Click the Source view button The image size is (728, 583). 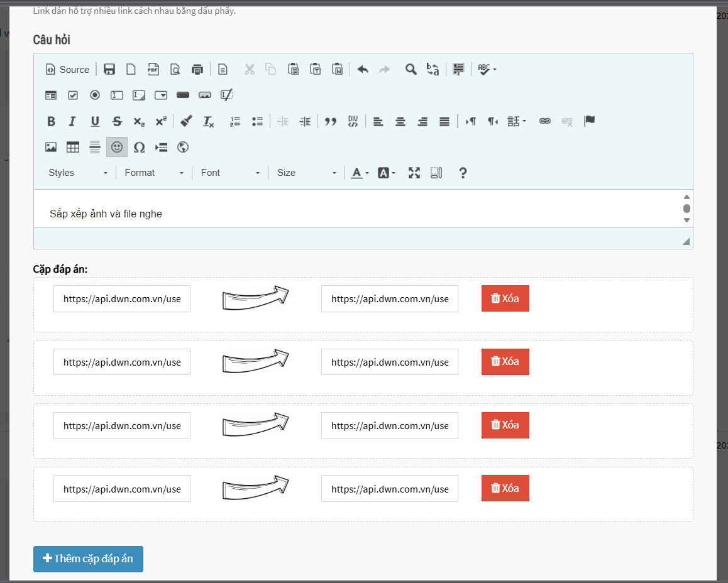[x=68, y=70]
